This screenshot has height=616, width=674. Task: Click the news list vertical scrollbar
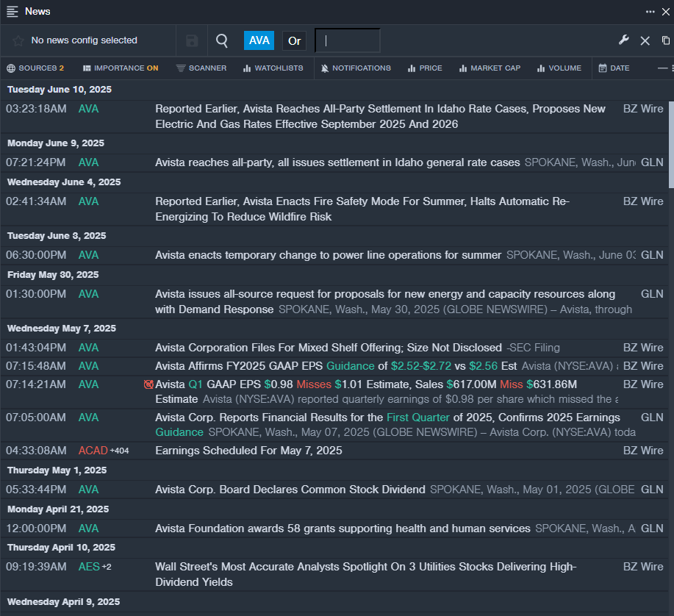(x=671, y=144)
